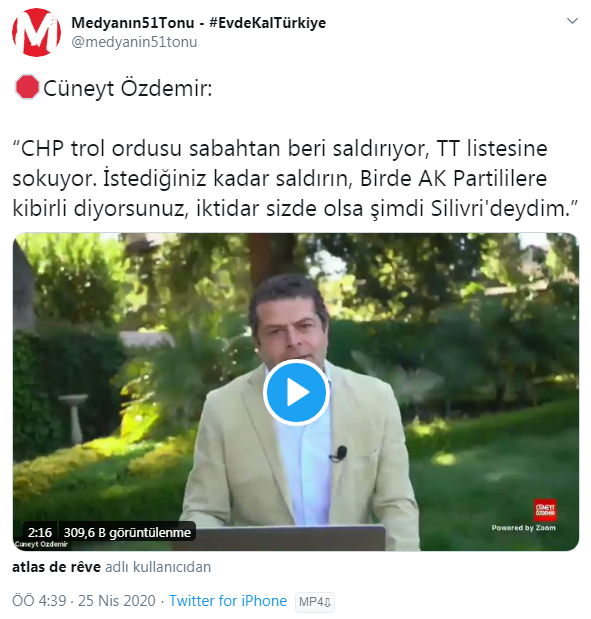Open atlas de rêve user profile
The width and height of the screenshot is (591, 619).
[56, 567]
